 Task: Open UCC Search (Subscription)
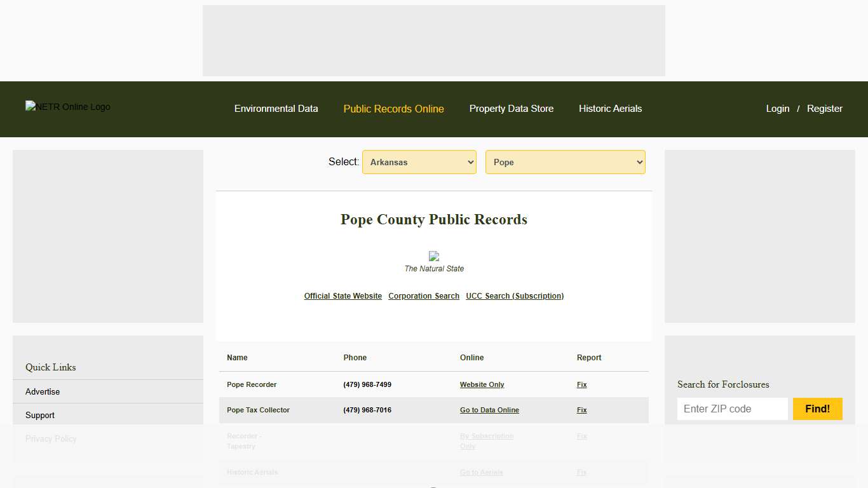[x=514, y=295]
